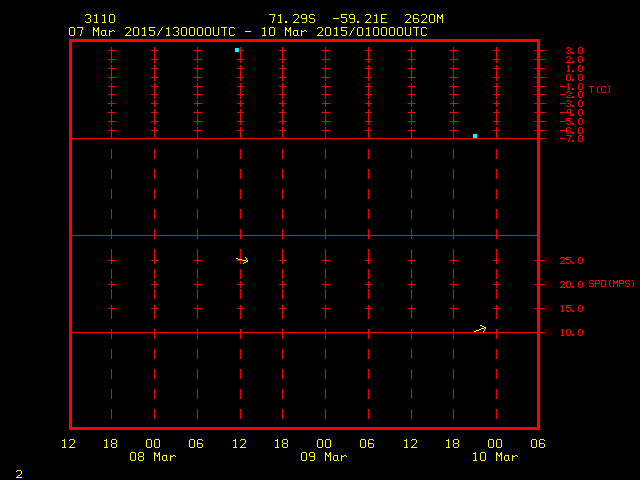
Task: Click the 20.0 speed axis value
Action: pos(571,284)
